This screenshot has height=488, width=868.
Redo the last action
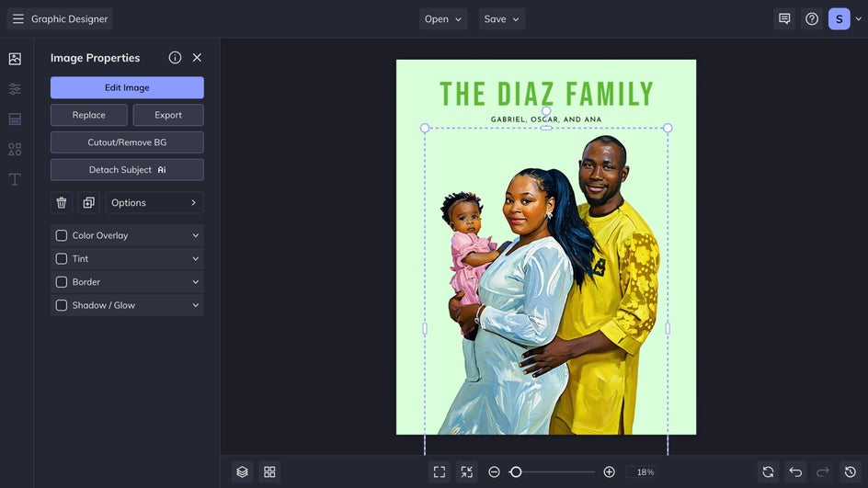(x=823, y=472)
